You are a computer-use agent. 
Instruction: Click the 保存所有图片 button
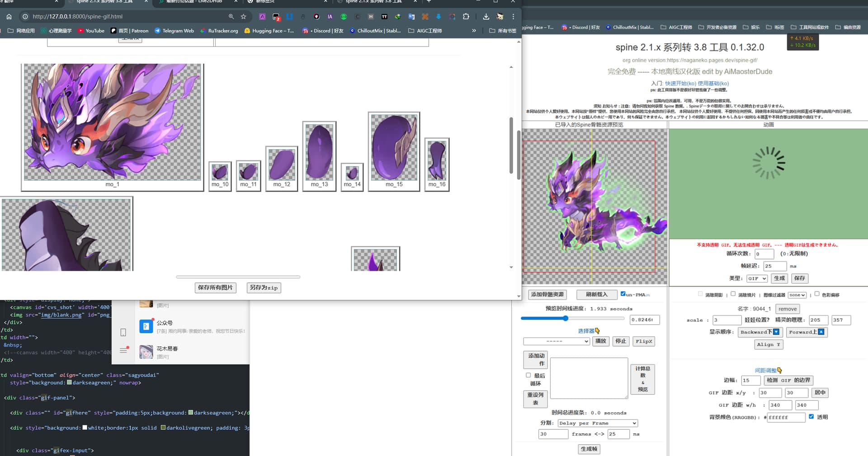point(216,287)
